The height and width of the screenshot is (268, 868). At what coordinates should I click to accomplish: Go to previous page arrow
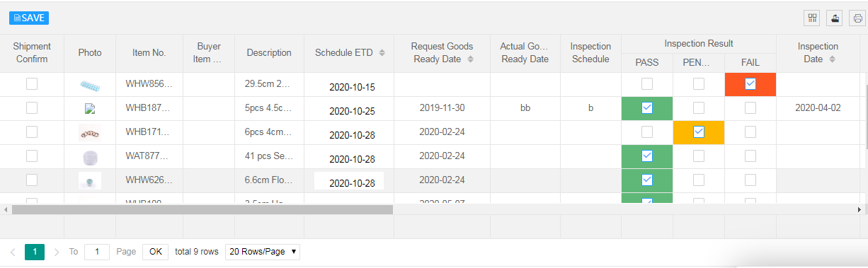click(13, 252)
